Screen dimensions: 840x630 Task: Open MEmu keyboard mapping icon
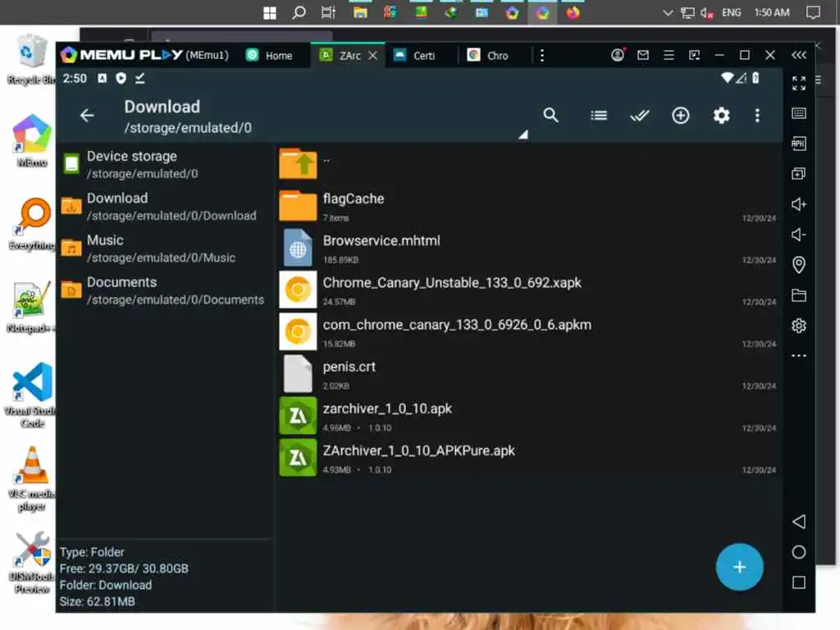pos(798,113)
